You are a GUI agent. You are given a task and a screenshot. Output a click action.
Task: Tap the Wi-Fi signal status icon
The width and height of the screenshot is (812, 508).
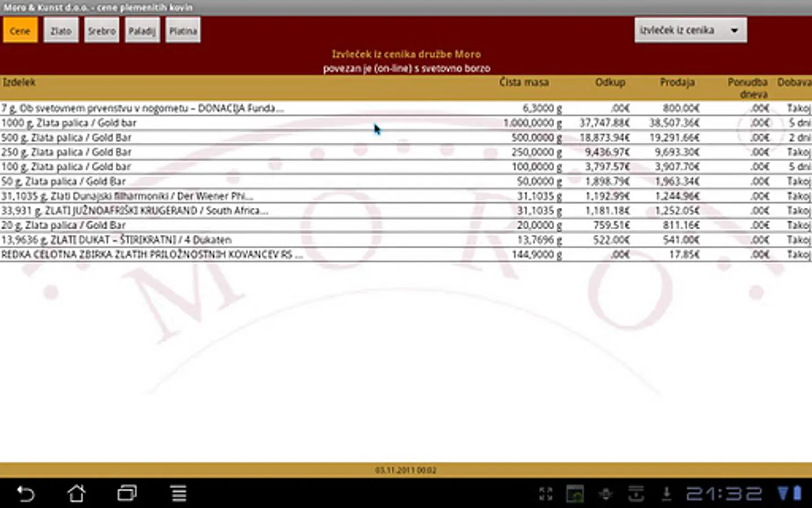[x=783, y=493]
